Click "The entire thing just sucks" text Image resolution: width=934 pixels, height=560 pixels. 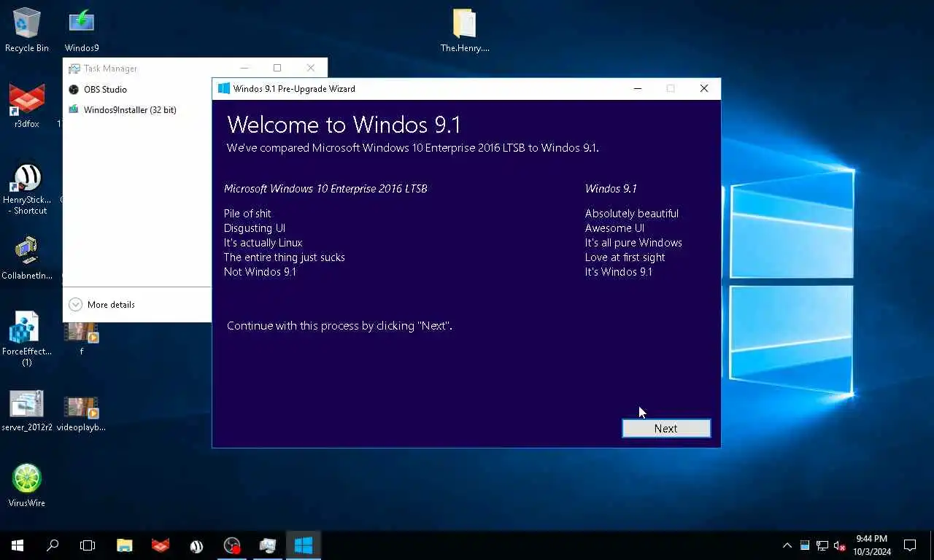point(285,257)
